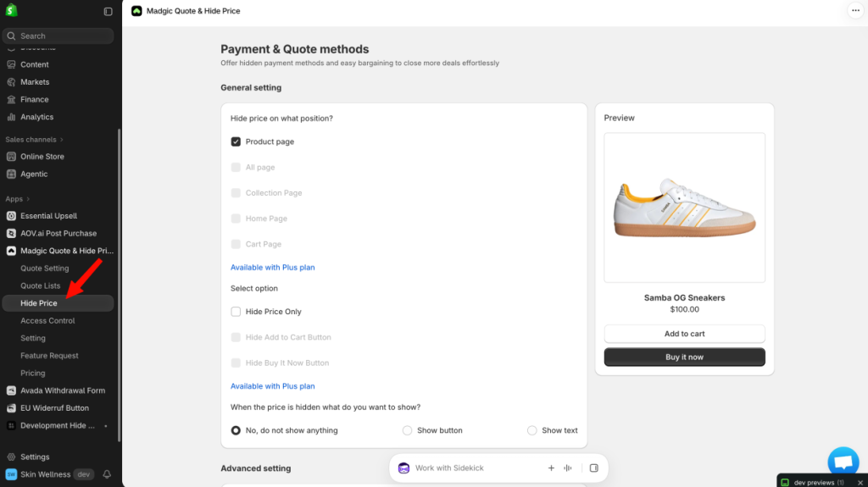This screenshot has width=868, height=487.
Task: Click the Essential Upsell app icon
Action: click(11, 216)
